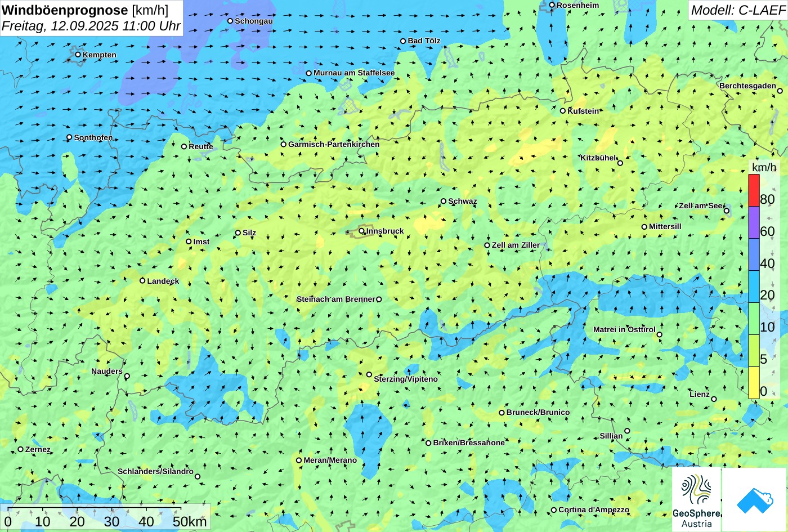Click the Imst town label
788x532 pixels.
202,242
